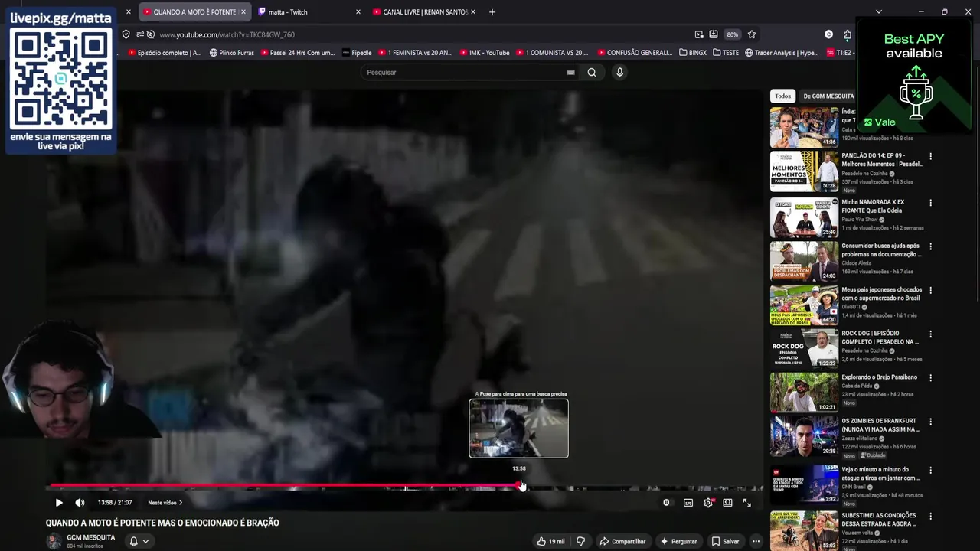The width and height of the screenshot is (980, 551).
Task: Open browser extensions puzzle icon
Action: tap(848, 34)
